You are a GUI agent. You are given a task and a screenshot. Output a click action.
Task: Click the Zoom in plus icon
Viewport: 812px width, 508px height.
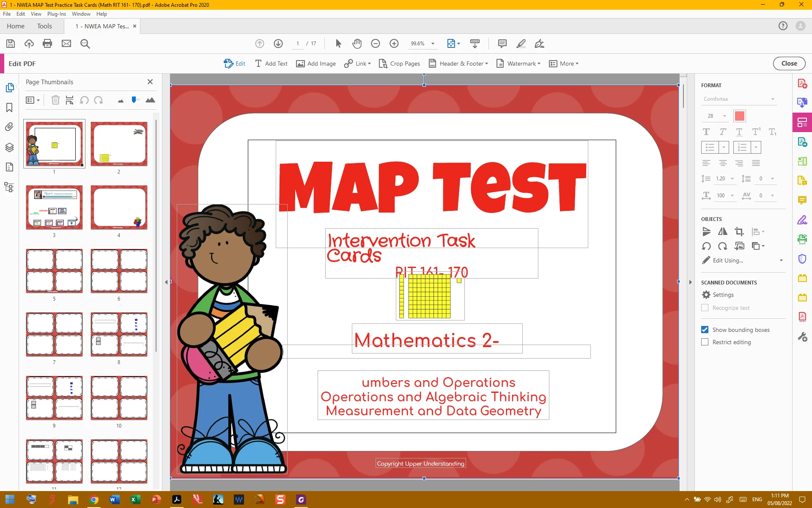pyautogui.click(x=394, y=44)
